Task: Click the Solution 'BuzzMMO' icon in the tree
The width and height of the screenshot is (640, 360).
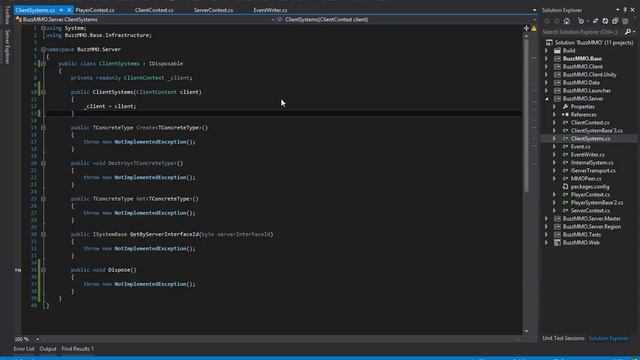Action: pos(549,42)
